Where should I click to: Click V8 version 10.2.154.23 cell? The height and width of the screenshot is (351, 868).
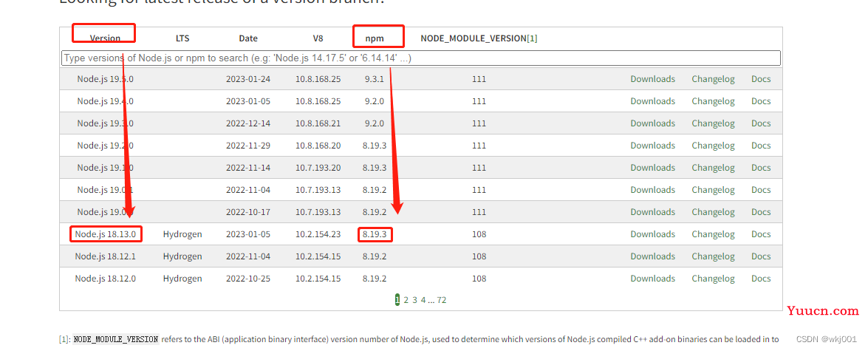(x=318, y=234)
